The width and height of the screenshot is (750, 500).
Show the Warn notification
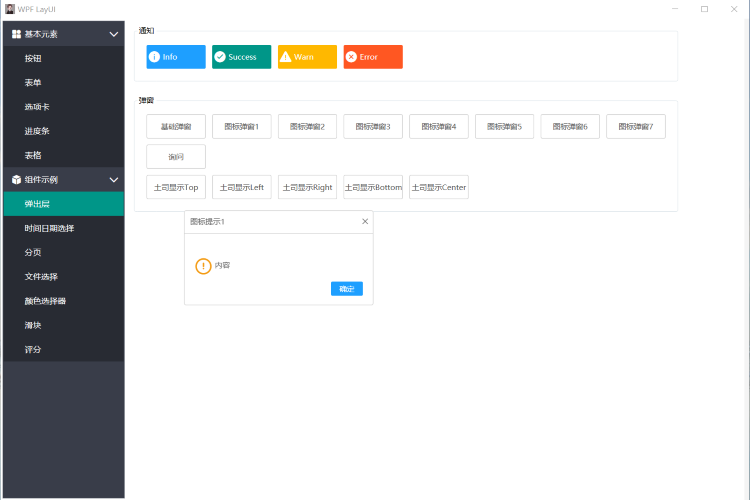point(307,57)
